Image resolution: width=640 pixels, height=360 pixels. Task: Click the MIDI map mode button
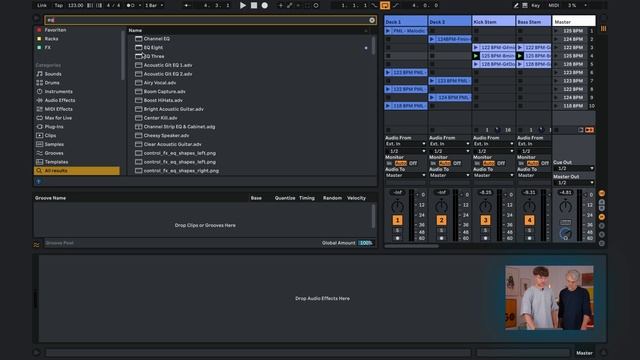[x=553, y=5]
